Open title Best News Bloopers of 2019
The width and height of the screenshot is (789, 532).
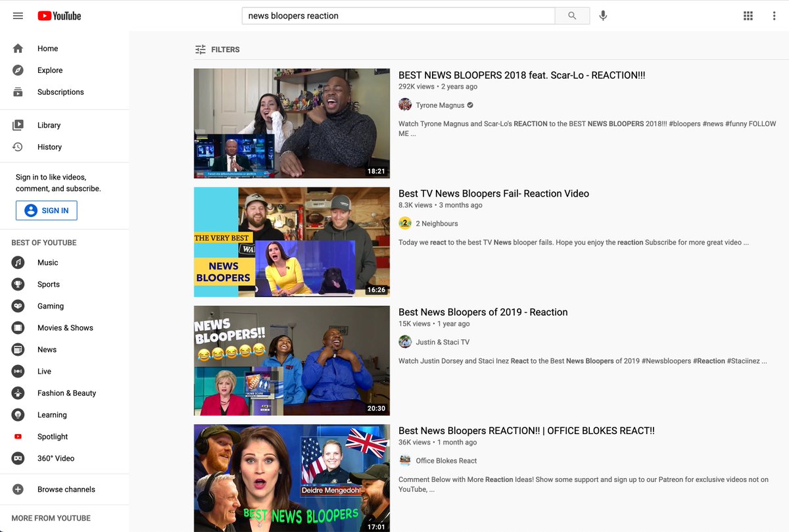(483, 312)
